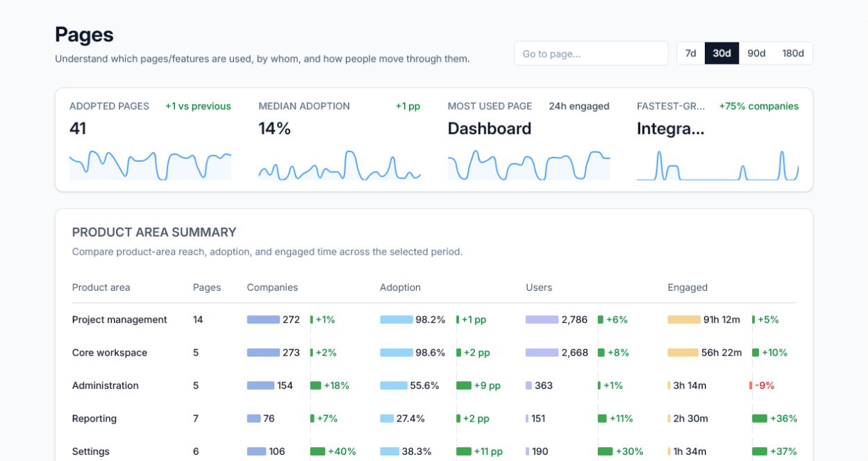Open the Project management row
The image size is (868, 461).
tap(434, 319)
